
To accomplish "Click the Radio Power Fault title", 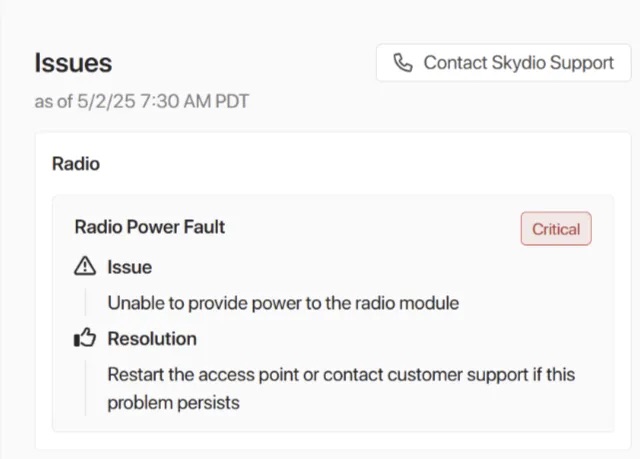I will [x=150, y=227].
